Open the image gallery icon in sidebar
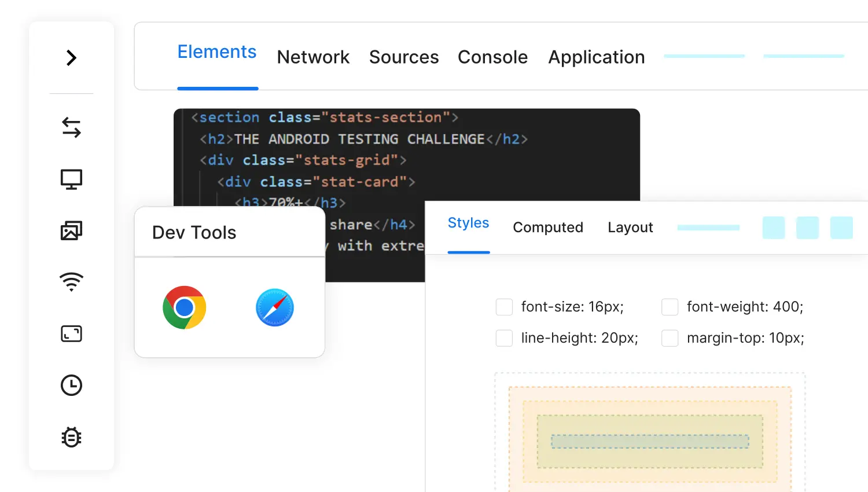868x492 pixels. pos(71,231)
